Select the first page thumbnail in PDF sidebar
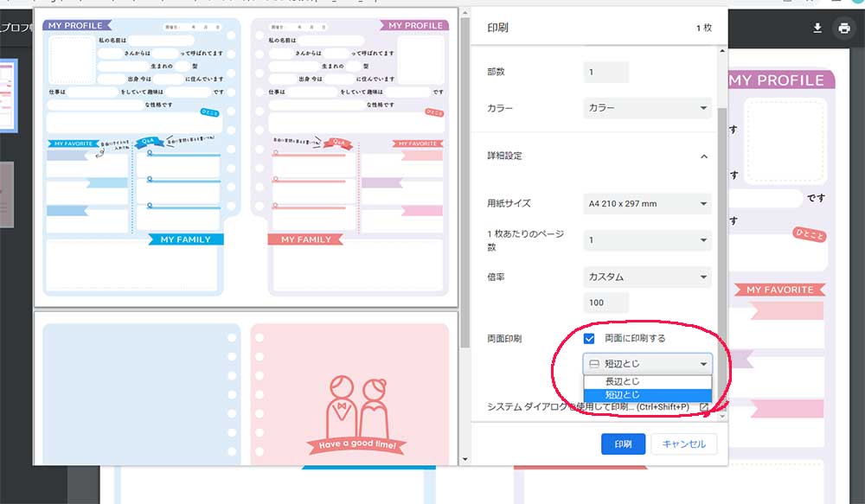This screenshot has width=865, height=504. click(x=9, y=95)
